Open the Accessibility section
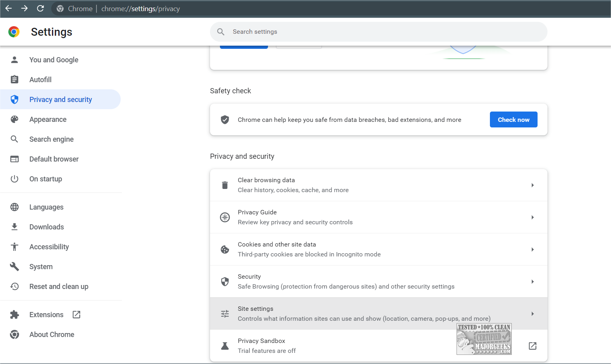 coord(60,247)
